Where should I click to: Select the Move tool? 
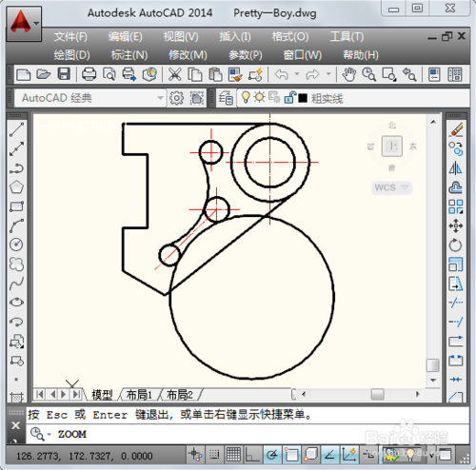pos(456,225)
